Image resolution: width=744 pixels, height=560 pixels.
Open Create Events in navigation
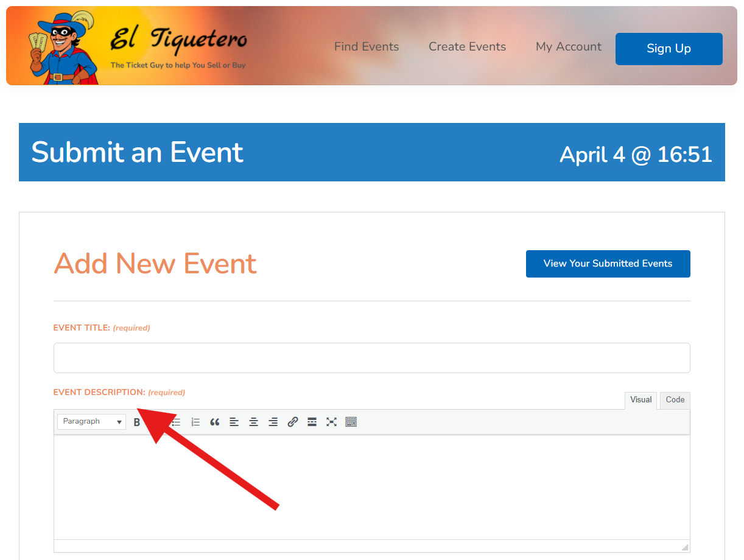(x=467, y=47)
